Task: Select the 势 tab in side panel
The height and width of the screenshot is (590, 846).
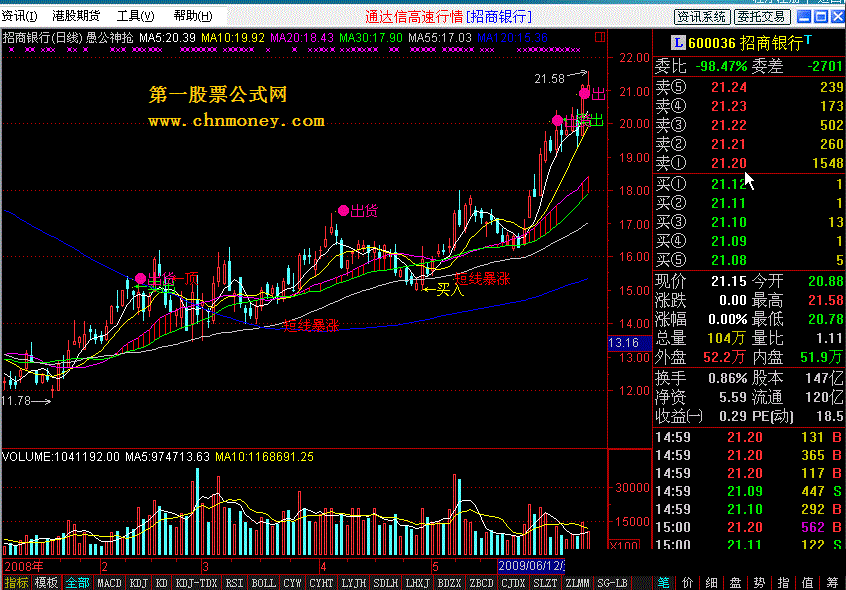Action: (x=760, y=582)
